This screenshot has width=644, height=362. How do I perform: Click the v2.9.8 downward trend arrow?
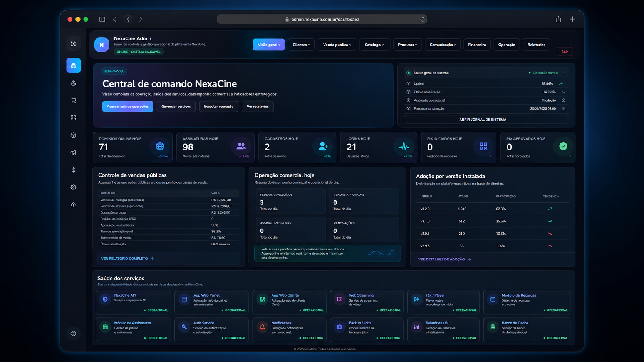coord(550,246)
